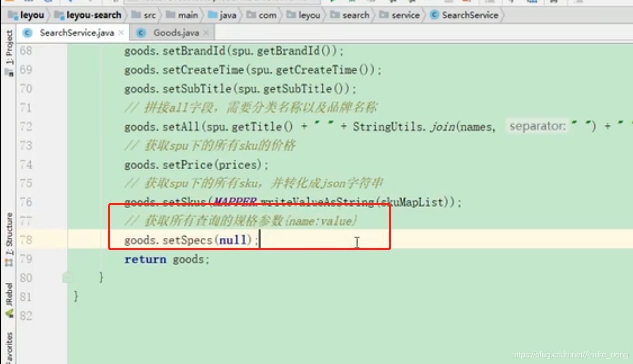The height and width of the screenshot is (364, 633).
Task: Place cursor on goods.setBrandId(spu.getBrandId()) line
Action: click(x=234, y=51)
